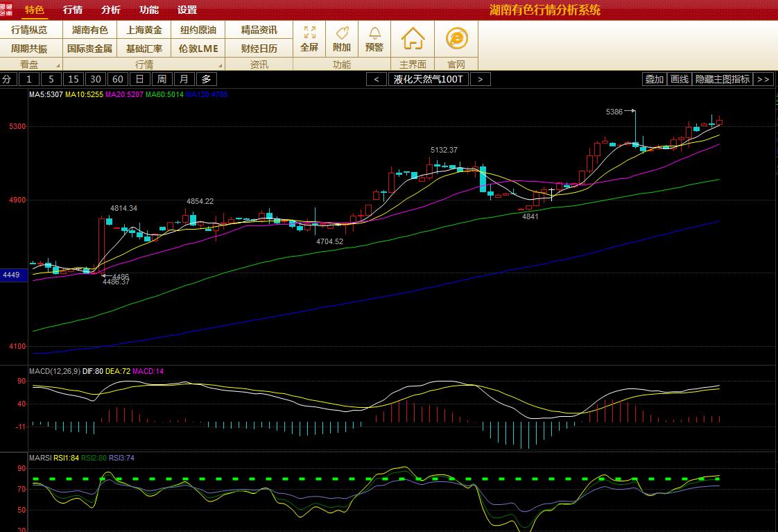
Task: Click the app logo in top-left corner
Action: (8, 10)
